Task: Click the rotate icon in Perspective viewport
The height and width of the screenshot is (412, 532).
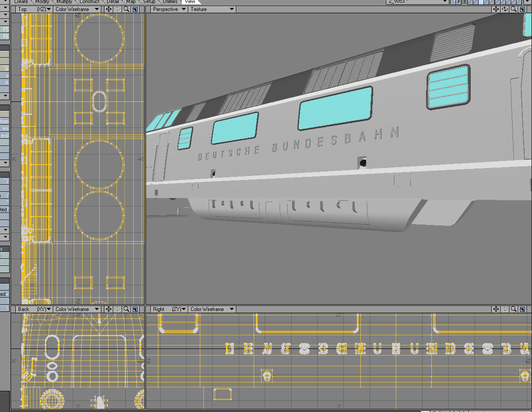Action: [x=505, y=9]
